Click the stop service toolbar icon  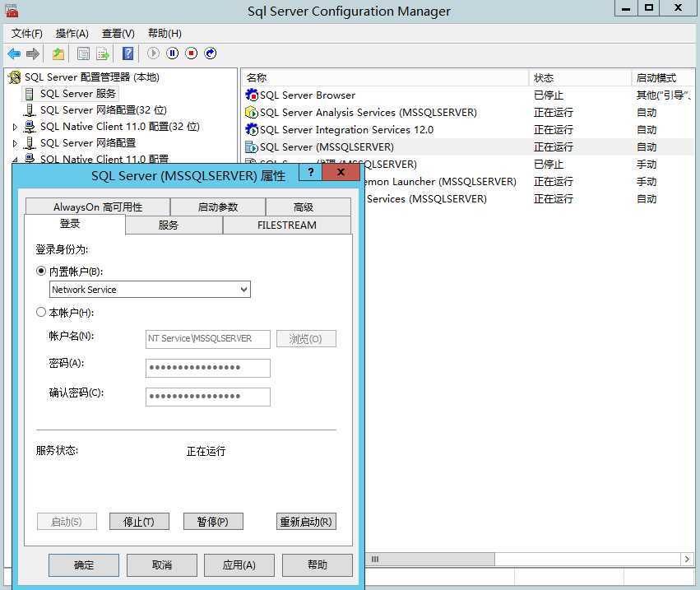pyautogui.click(x=191, y=53)
